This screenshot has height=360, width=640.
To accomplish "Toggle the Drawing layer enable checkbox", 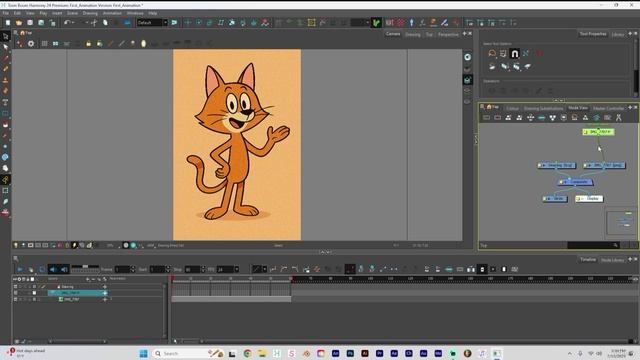I will (16, 287).
